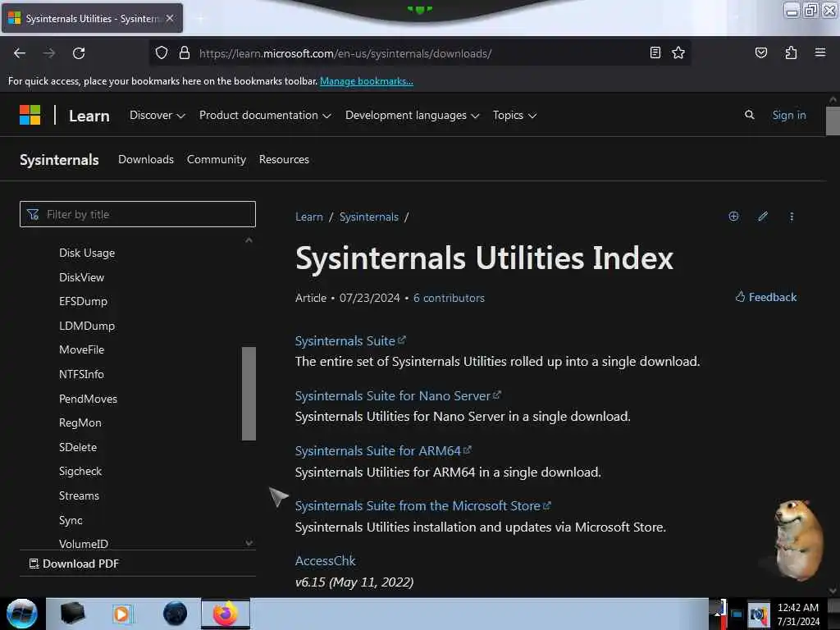
Task: Select RegMon in the sidebar
Action: [80, 422]
